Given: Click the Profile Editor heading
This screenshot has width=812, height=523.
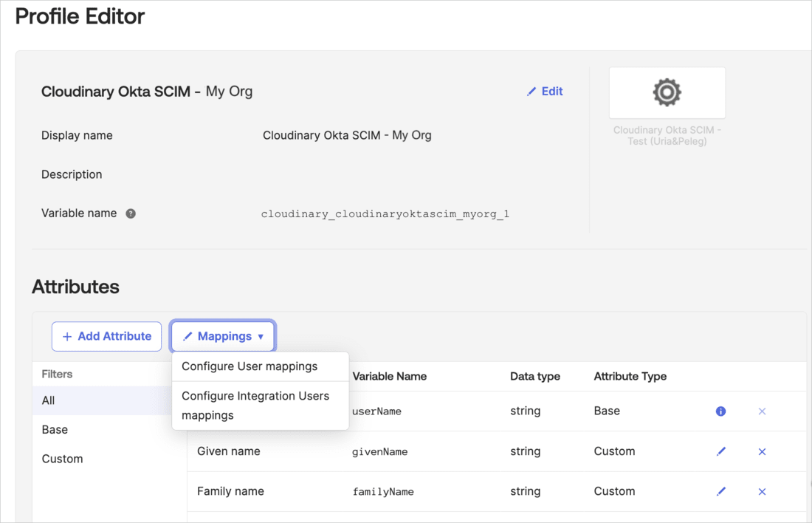Looking at the screenshot, I should tap(80, 16).
